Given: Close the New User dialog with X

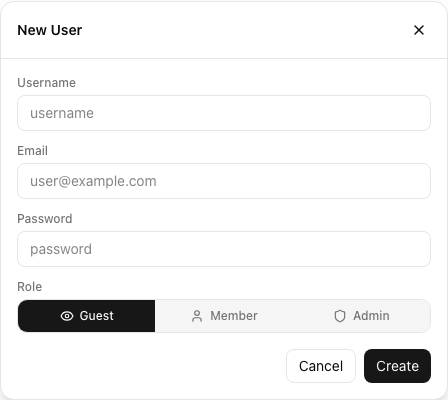Looking at the screenshot, I should pyautogui.click(x=419, y=30).
